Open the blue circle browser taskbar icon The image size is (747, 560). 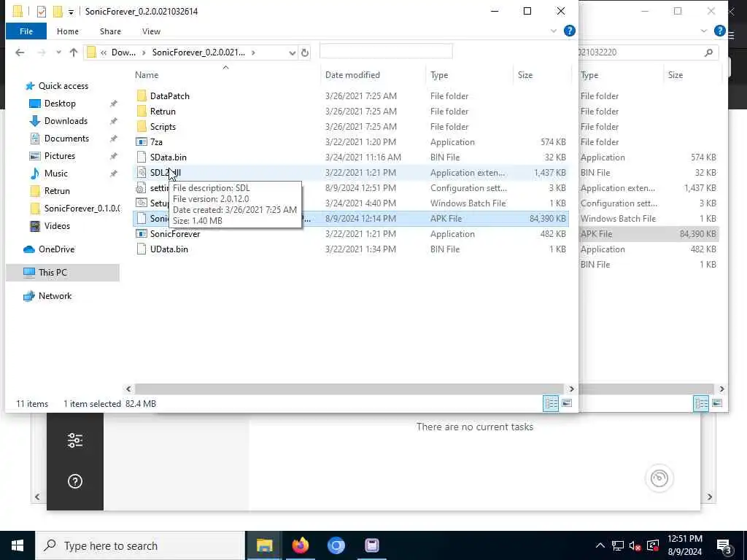coord(336,545)
